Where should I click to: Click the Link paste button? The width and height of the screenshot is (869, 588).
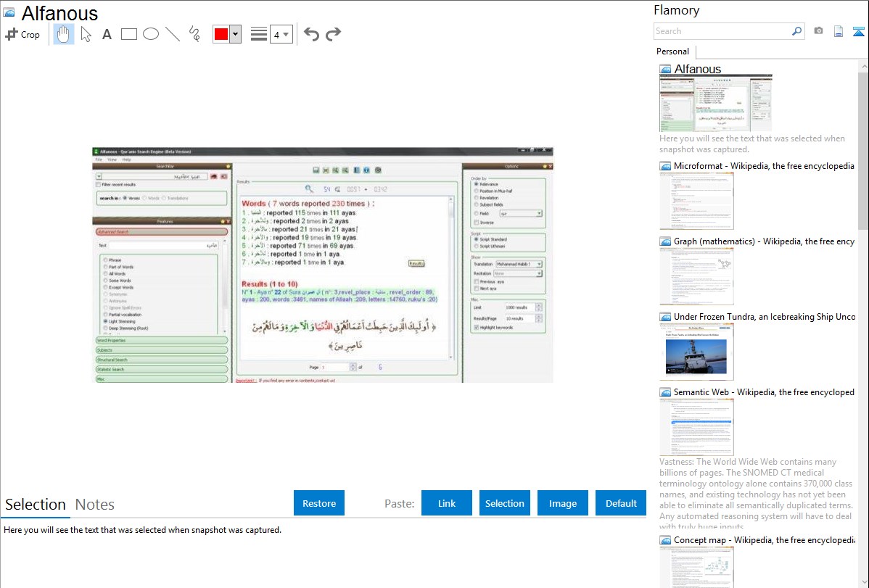click(447, 503)
